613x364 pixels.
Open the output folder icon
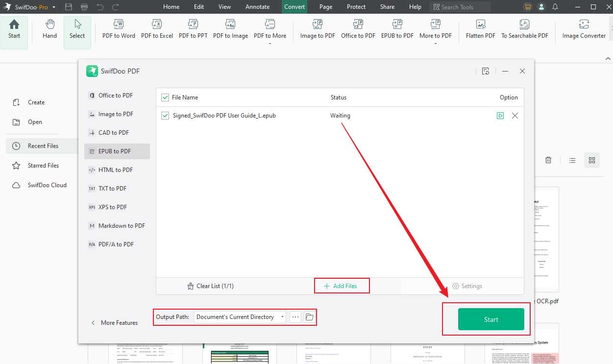(x=309, y=317)
